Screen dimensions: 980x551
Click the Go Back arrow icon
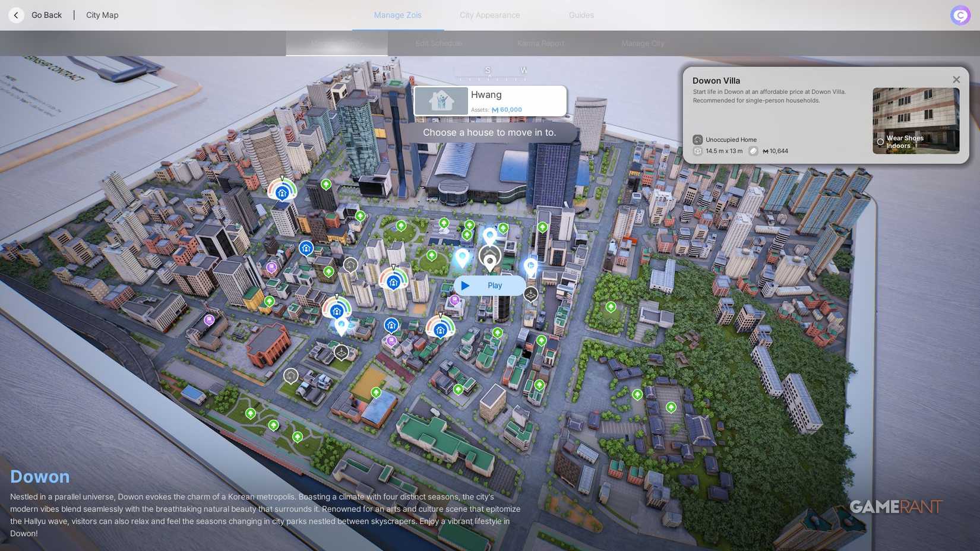coord(16,15)
